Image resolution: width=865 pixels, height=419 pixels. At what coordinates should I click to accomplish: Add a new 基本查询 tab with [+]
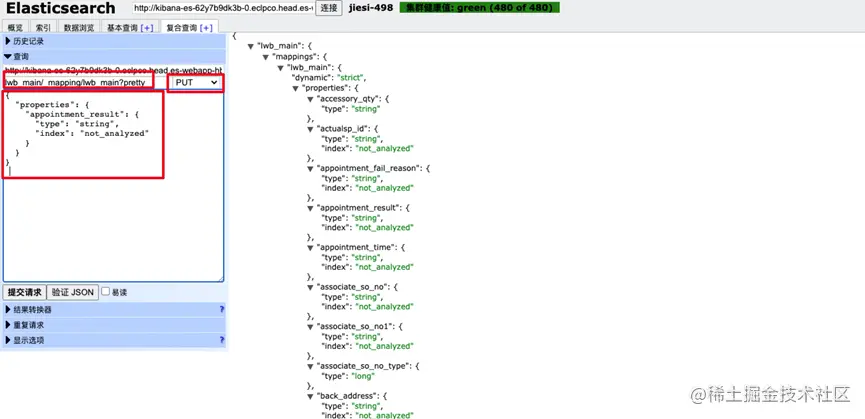[x=147, y=28]
